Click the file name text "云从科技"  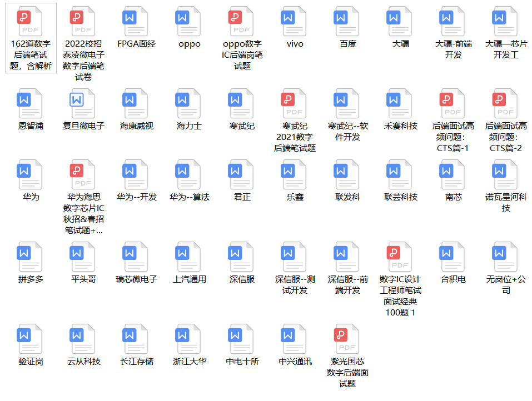click(x=84, y=362)
